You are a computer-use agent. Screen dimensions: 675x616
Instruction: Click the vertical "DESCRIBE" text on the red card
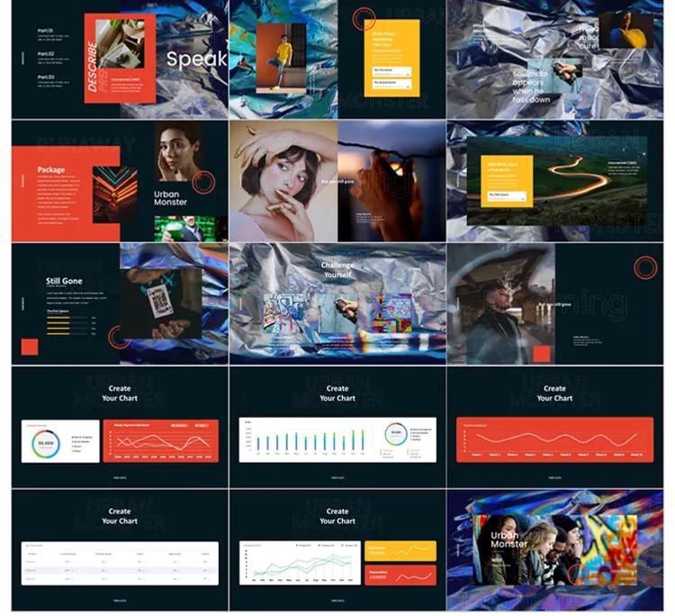coord(92,67)
